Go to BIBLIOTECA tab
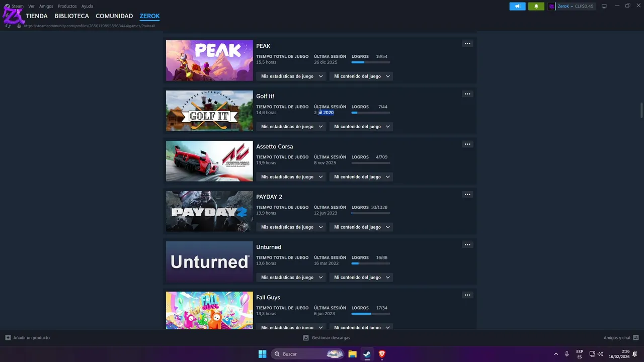644x362 pixels. (x=71, y=16)
